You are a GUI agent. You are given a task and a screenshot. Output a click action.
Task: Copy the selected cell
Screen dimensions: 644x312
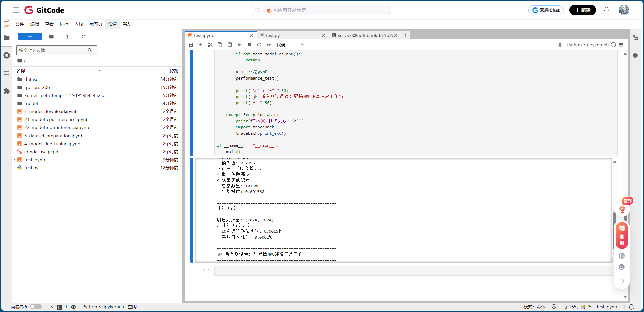coord(220,45)
